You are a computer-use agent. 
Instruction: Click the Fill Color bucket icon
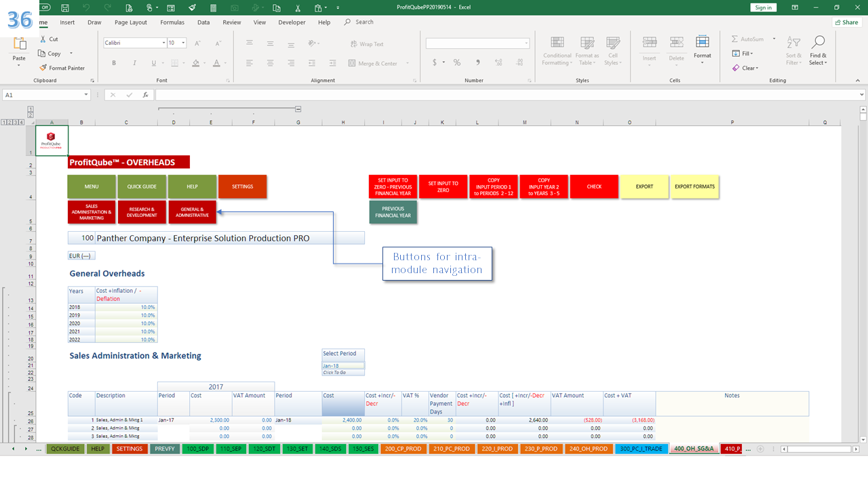[x=195, y=63]
